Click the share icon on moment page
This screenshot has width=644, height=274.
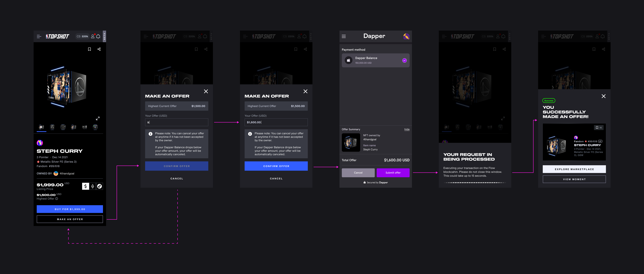click(99, 49)
